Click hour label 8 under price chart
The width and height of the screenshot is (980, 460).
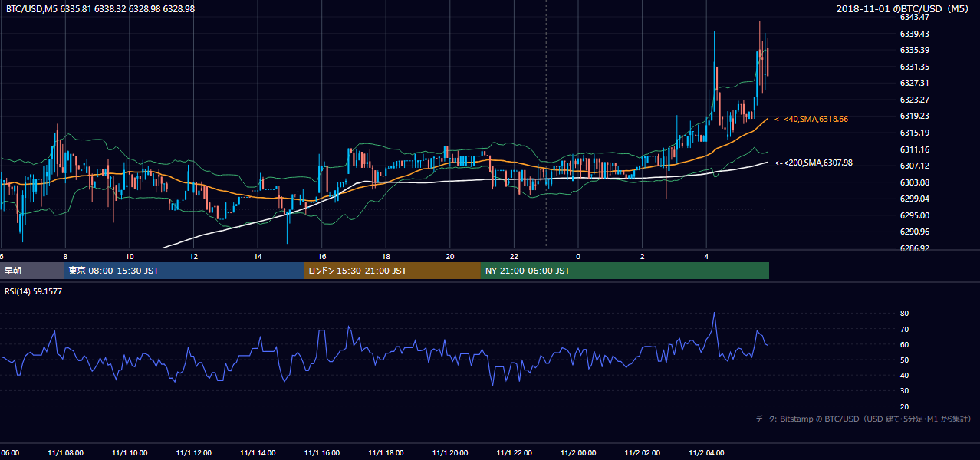[x=65, y=256]
